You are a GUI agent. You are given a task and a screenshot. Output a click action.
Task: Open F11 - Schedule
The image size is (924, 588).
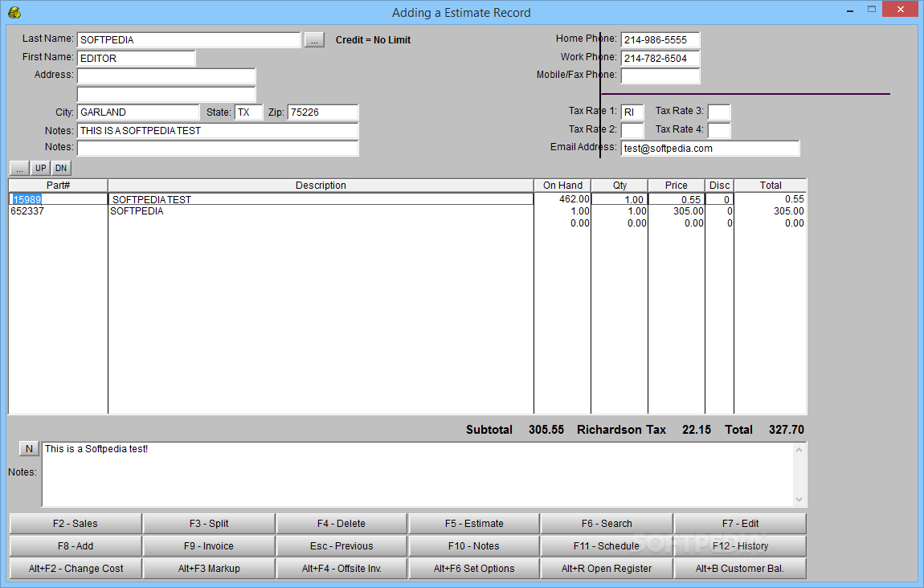(607, 546)
